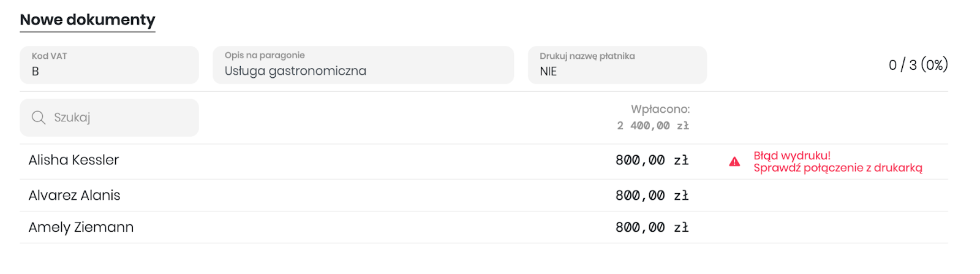The image size is (980, 274).
Task: Select the Alvarez Alanis row
Action: (x=484, y=196)
